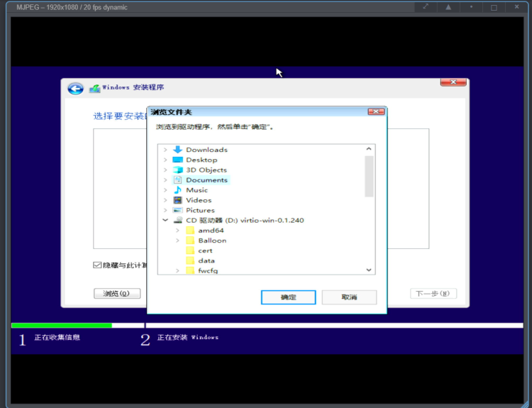Select virtio-win-0.1.240 drive label
Screen dimensions: 532x408
(x=245, y=220)
